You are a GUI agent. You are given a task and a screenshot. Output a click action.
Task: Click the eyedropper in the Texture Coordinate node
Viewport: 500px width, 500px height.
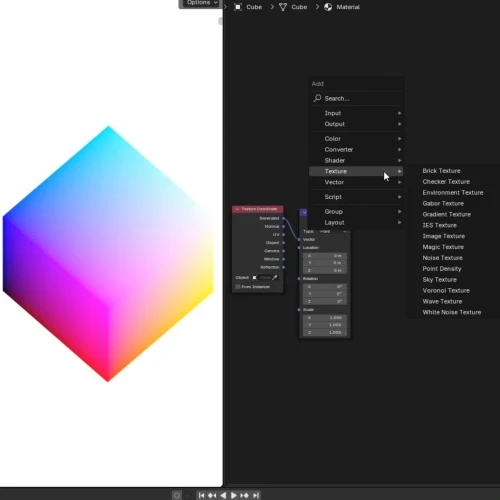[x=275, y=277]
